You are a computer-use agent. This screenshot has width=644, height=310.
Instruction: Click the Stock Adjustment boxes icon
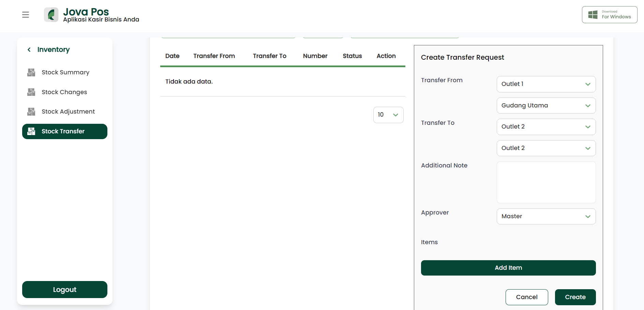[x=31, y=112]
